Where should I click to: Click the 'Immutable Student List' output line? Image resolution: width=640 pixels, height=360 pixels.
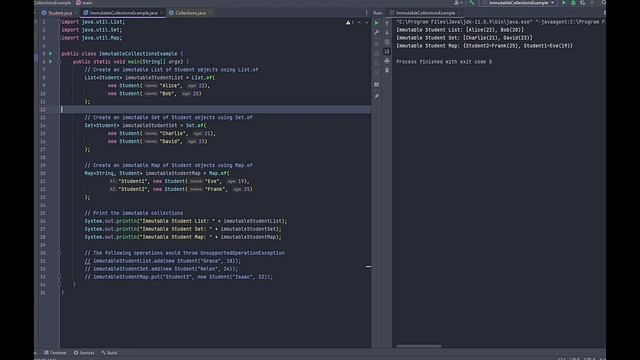point(460,30)
